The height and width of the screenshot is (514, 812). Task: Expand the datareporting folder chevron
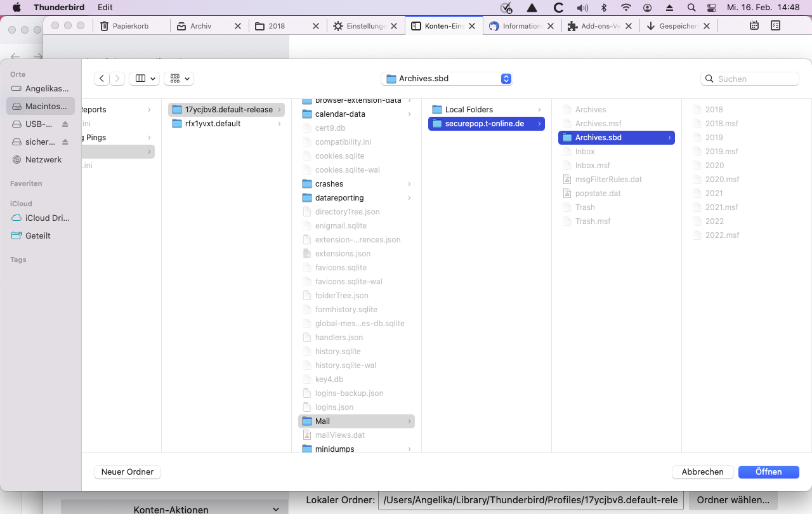[x=409, y=198]
